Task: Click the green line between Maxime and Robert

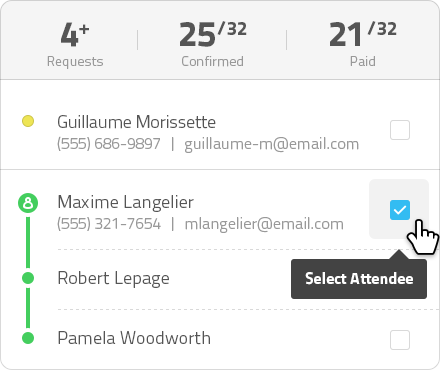Action: pyautogui.click(x=28, y=242)
